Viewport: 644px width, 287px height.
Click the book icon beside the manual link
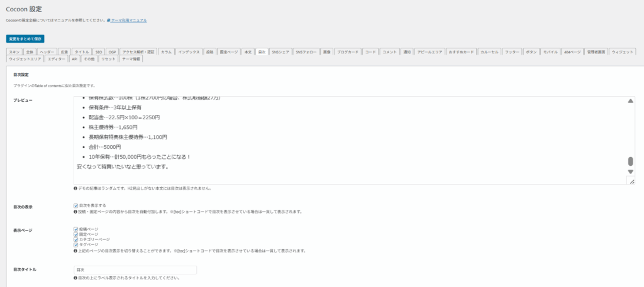(x=109, y=21)
